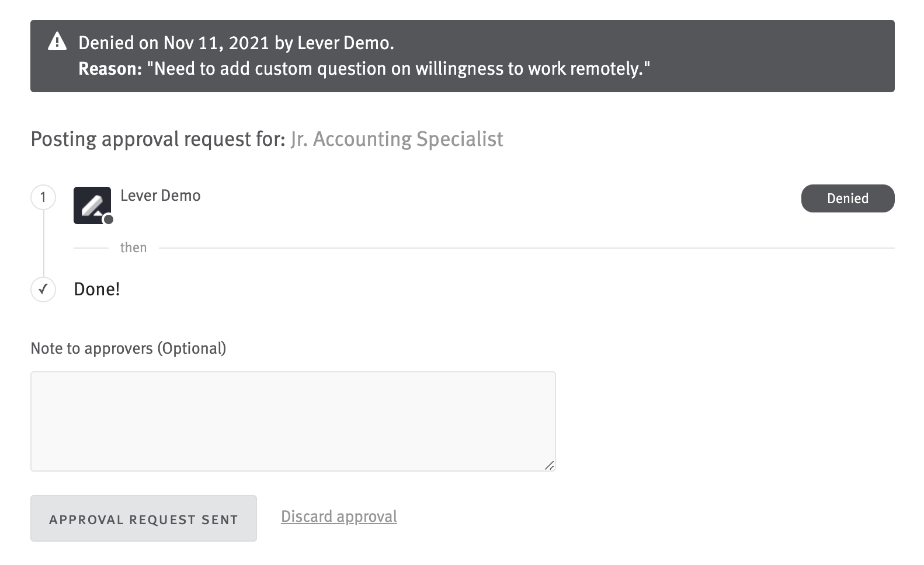Screen dimensions: 924x565
Task: Click the Note to approvers label
Action: tap(128, 348)
